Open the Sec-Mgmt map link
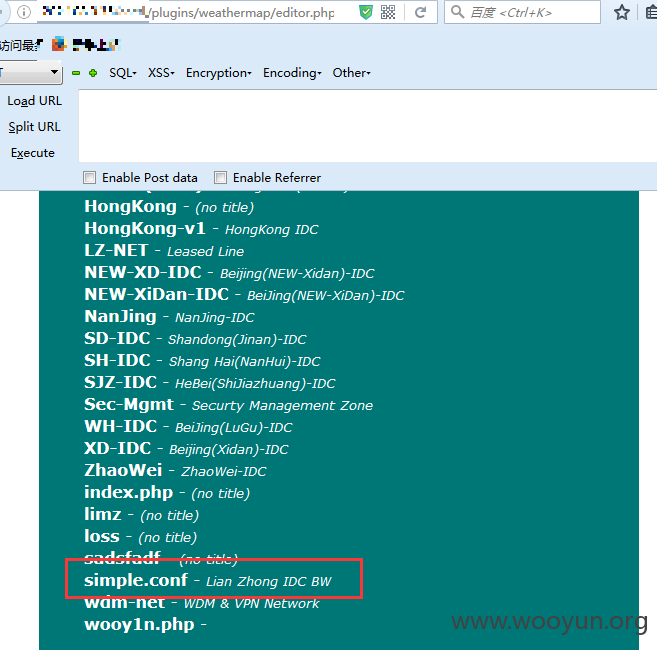The width and height of the screenshot is (657, 650). (129, 405)
